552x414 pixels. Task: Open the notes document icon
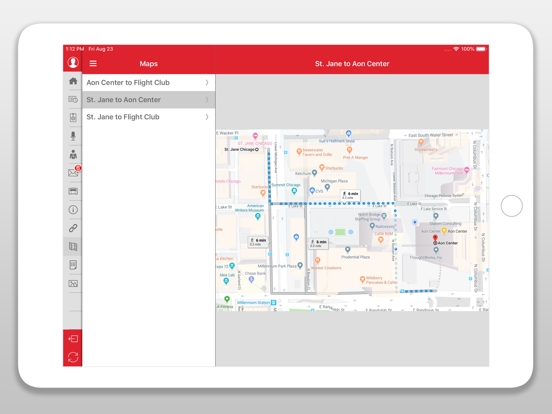point(73,265)
